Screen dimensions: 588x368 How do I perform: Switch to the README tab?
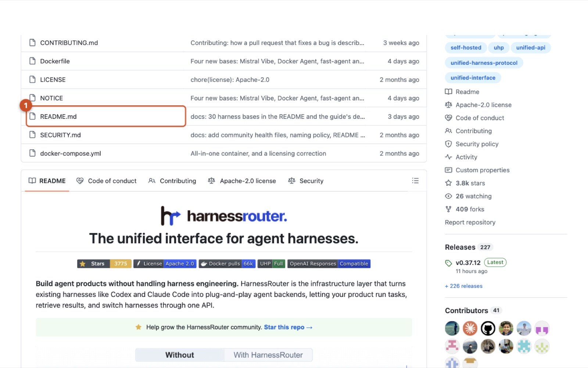pyautogui.click(x=47, y=181)
